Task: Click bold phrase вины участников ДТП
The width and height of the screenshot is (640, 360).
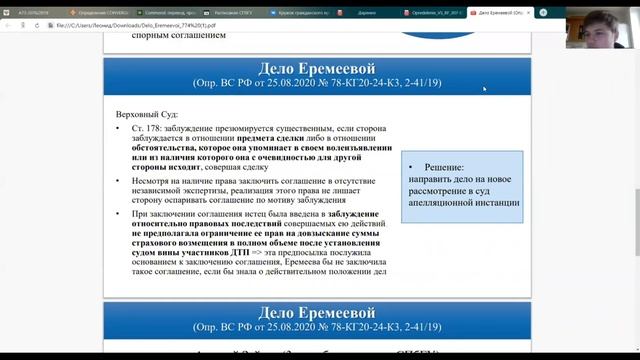Action: click(203, 252)
